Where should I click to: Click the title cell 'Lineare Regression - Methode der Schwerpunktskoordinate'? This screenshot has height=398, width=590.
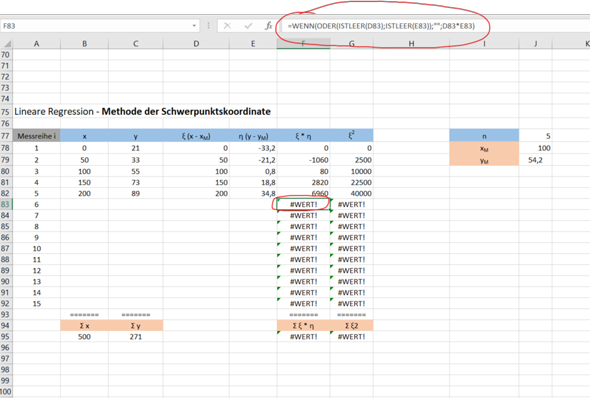point(142,112)
